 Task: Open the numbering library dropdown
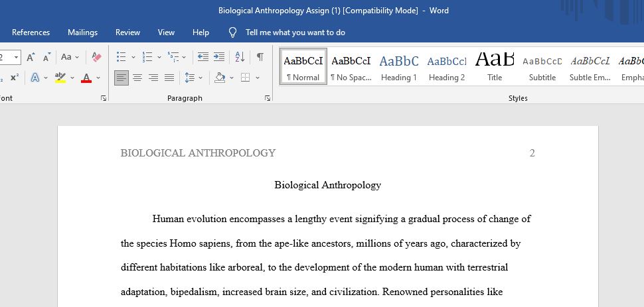point(159,57)
